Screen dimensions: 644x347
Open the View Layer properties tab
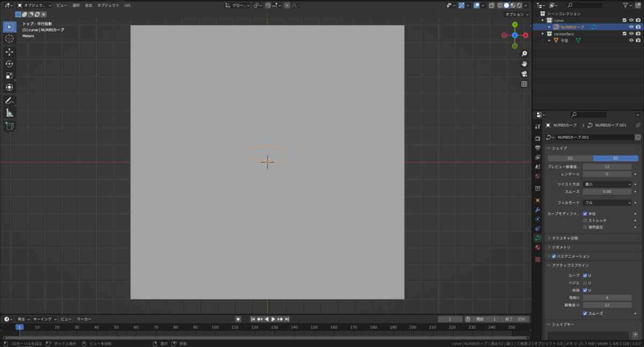pyautogui.click(x=538, y=157)
